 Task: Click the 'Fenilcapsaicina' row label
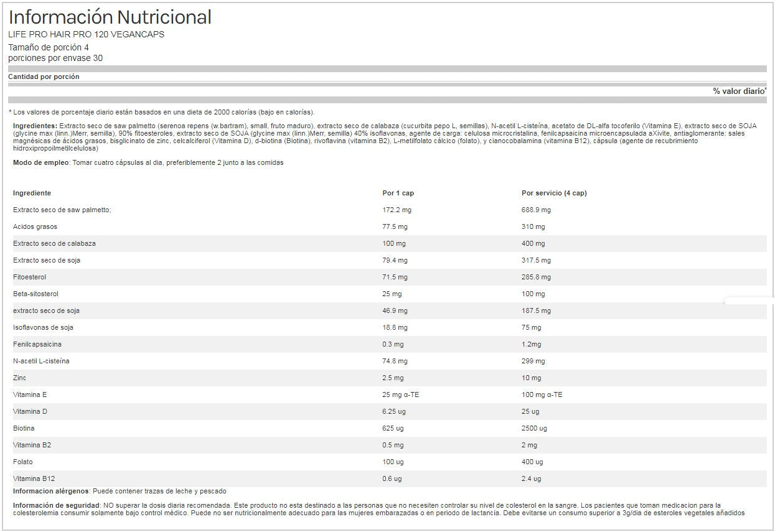(x=37, y=344)
